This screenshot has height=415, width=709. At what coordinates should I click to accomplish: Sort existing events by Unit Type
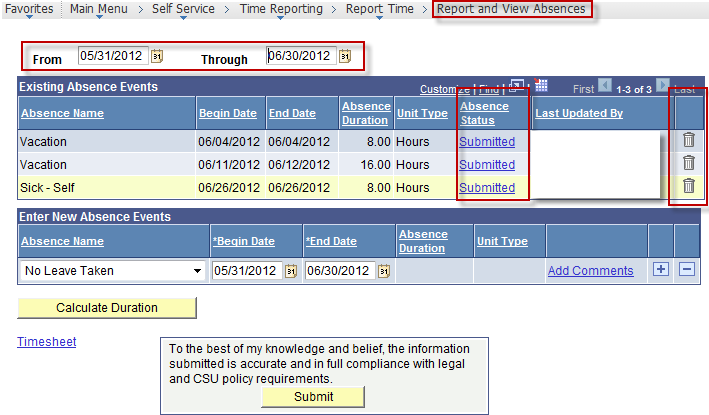coord(422,113)
